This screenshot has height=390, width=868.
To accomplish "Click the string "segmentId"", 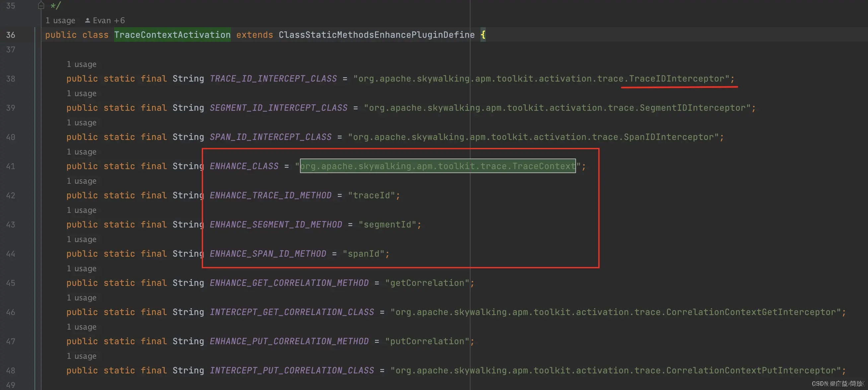I will [388, 225].
